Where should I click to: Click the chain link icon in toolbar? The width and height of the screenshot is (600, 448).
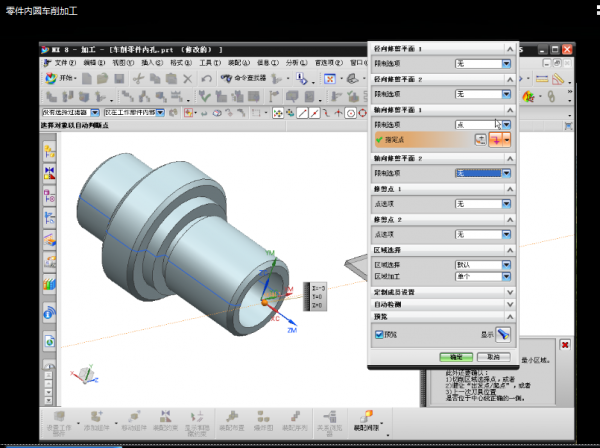pyautogui.click(x=551, y=96)
